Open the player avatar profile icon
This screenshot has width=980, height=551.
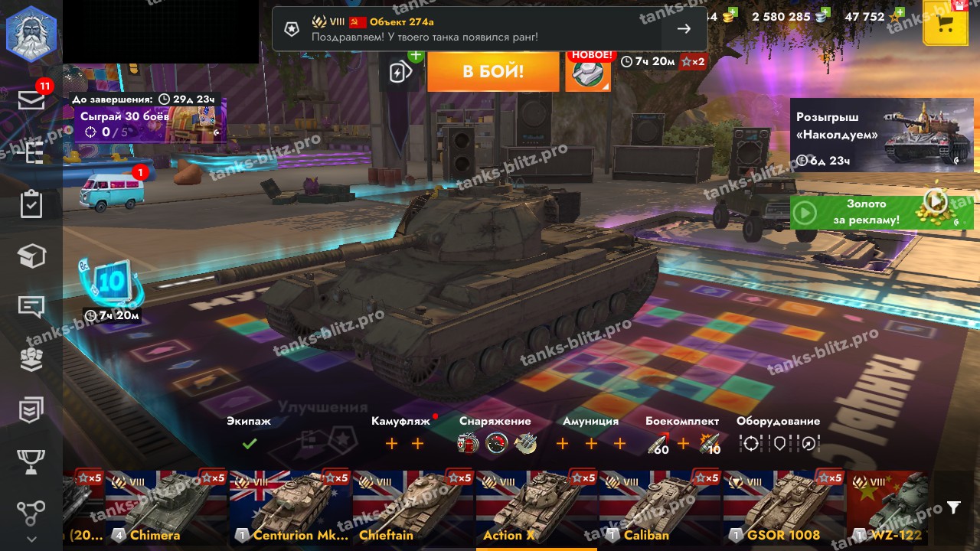tap(31, 34)
